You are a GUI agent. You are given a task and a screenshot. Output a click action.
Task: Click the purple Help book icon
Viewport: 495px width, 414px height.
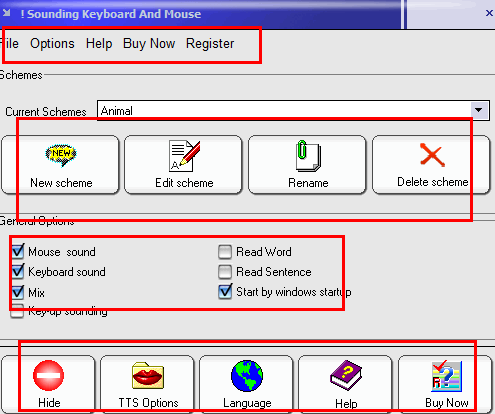tap(346, 375)
